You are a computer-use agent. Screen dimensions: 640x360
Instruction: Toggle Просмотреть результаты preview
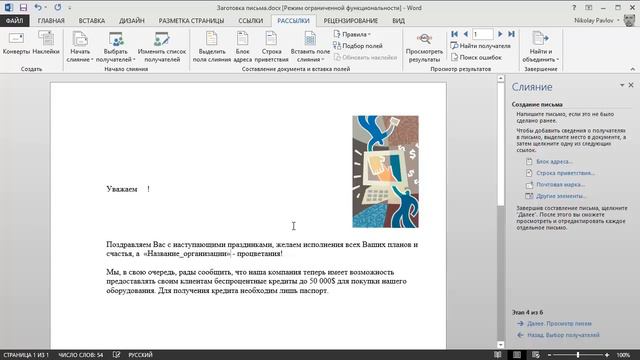pyautogui.click(x=424, y=47)
